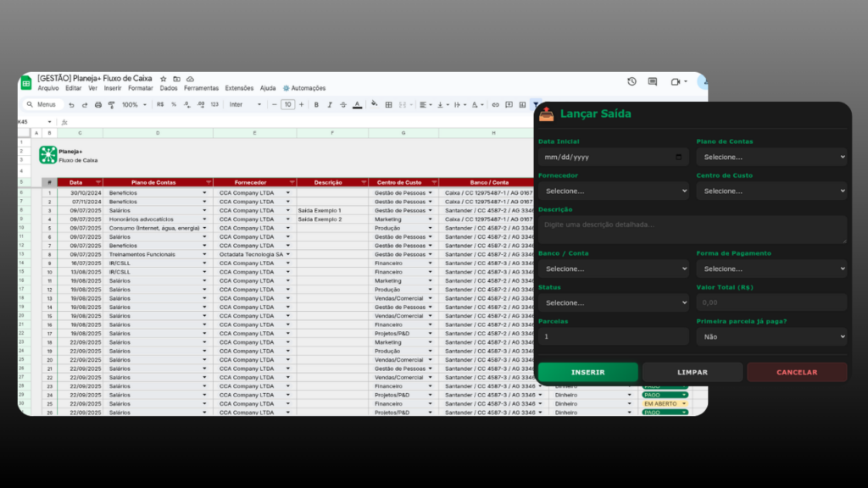Open the Plano de Contas dropdown
868x488 pixels.
(x=771, y=157)
